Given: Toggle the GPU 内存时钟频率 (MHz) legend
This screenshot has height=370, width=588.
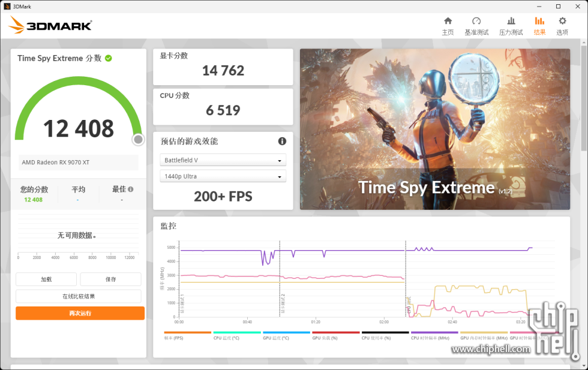Looking at the screenshot, I should coord(484,335).
